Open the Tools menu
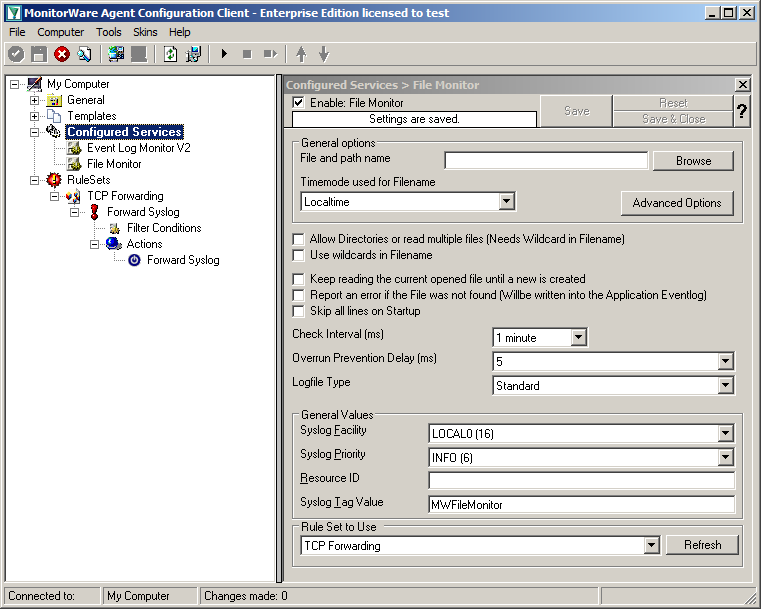The image size is (761, 609). coord(108,32)
